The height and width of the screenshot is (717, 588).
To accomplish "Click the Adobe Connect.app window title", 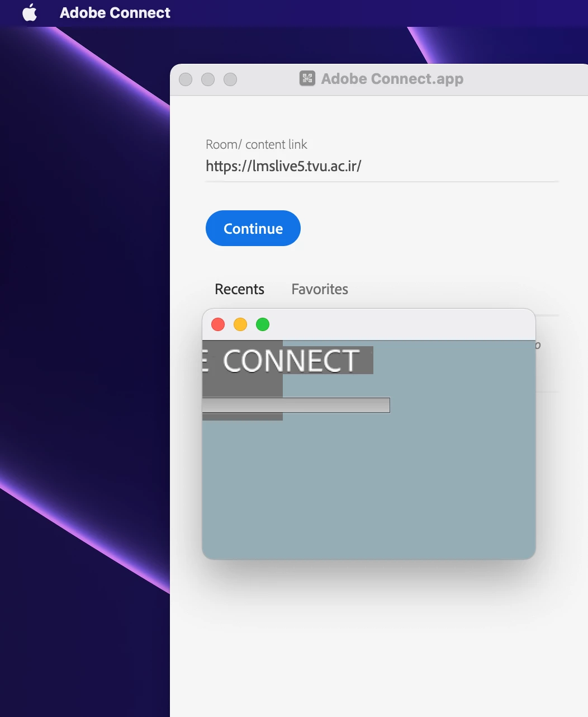I will point(392,79).
